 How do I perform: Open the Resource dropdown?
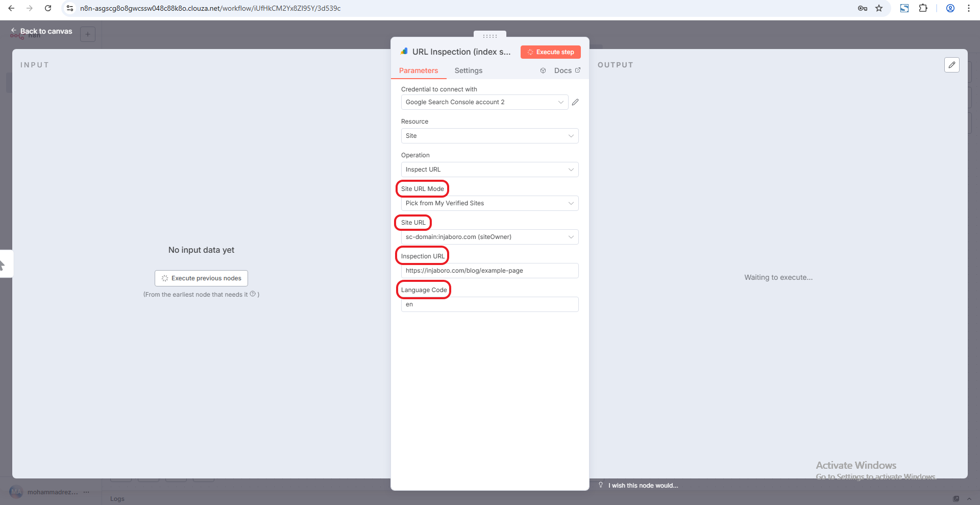tap(489, 136)
